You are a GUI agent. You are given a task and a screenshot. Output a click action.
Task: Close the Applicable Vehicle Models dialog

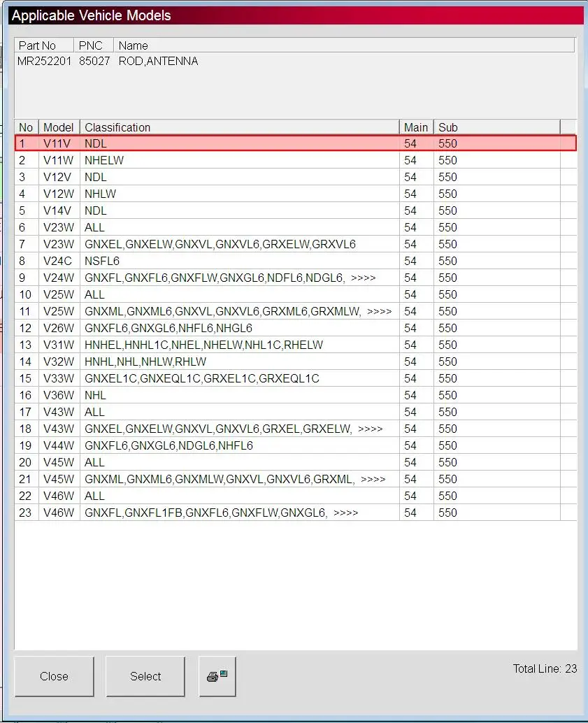click(54, 676)
